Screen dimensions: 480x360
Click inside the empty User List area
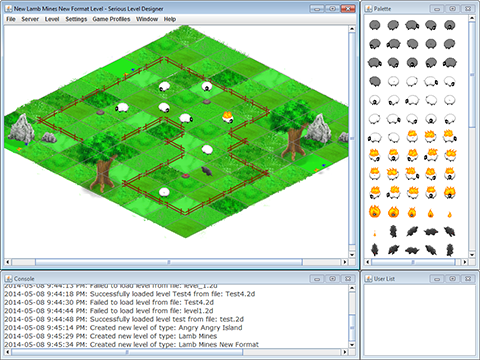click(x=420, y=319)
